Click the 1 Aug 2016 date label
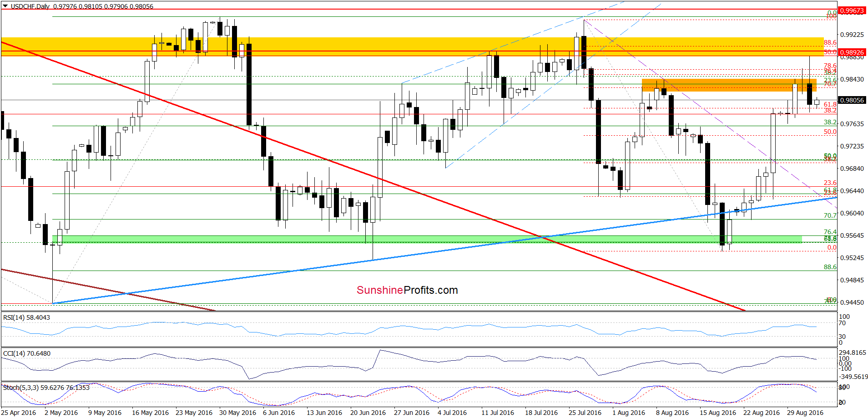The height and width of the screenshot is (419, 868). (629, 413)
